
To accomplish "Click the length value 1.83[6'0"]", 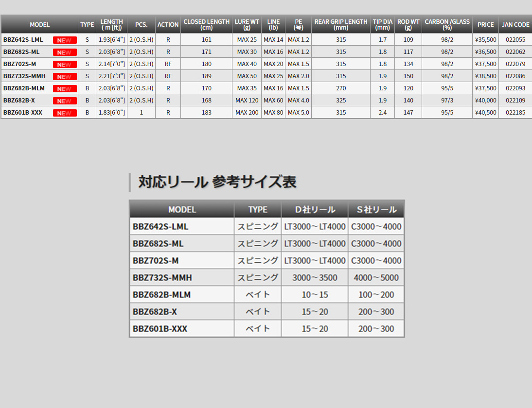I will click(112, 113).
